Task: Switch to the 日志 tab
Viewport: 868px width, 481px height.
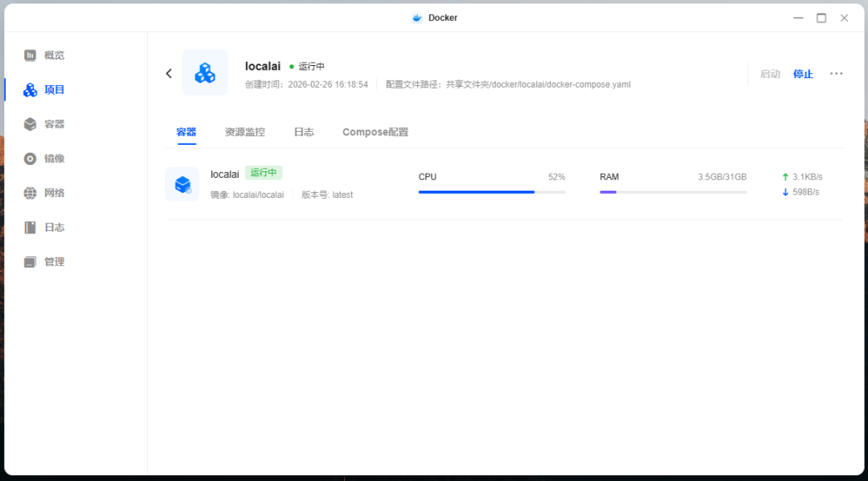Action: 304,131
